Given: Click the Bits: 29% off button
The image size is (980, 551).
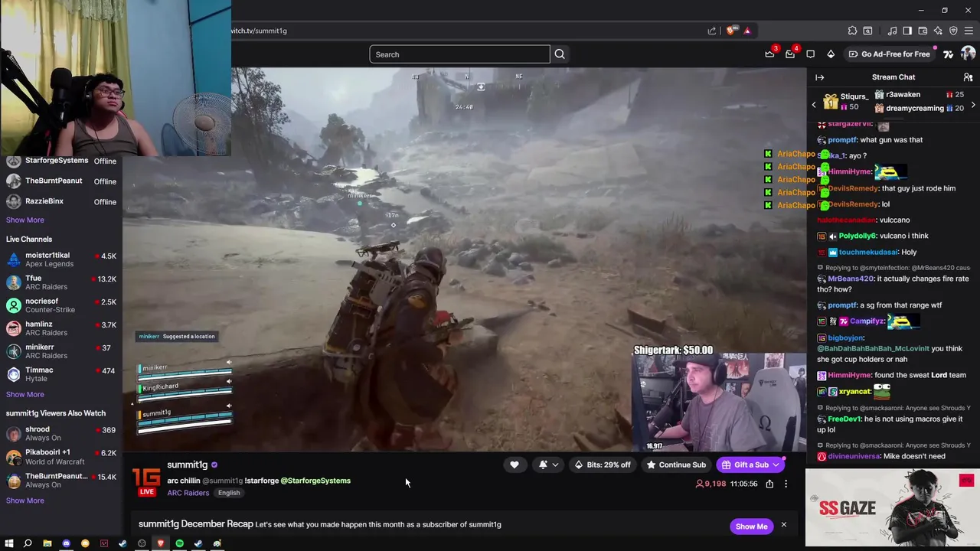Looking at the screenshot, I should coord(603,465).
